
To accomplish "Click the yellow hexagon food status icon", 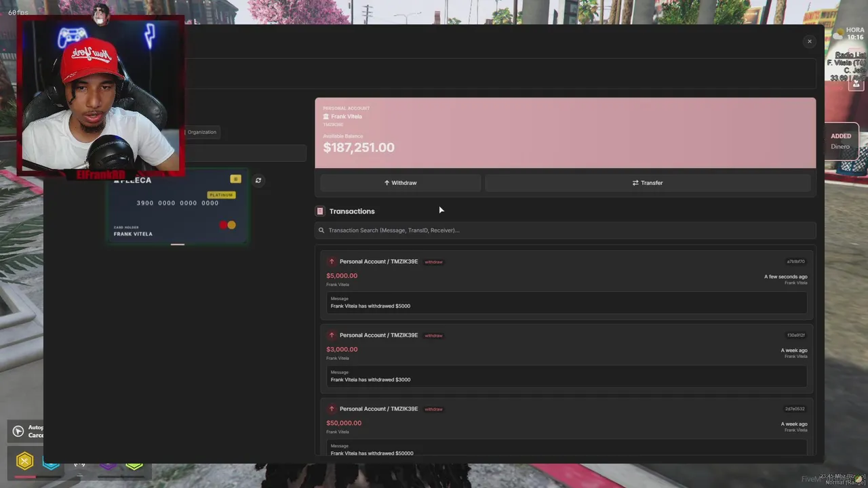I will pyautogui.click(x=25, y=462).
